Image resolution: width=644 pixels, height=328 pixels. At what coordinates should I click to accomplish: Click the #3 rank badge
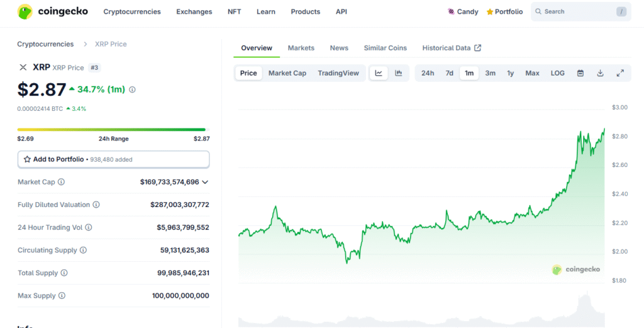click(94, 67)
